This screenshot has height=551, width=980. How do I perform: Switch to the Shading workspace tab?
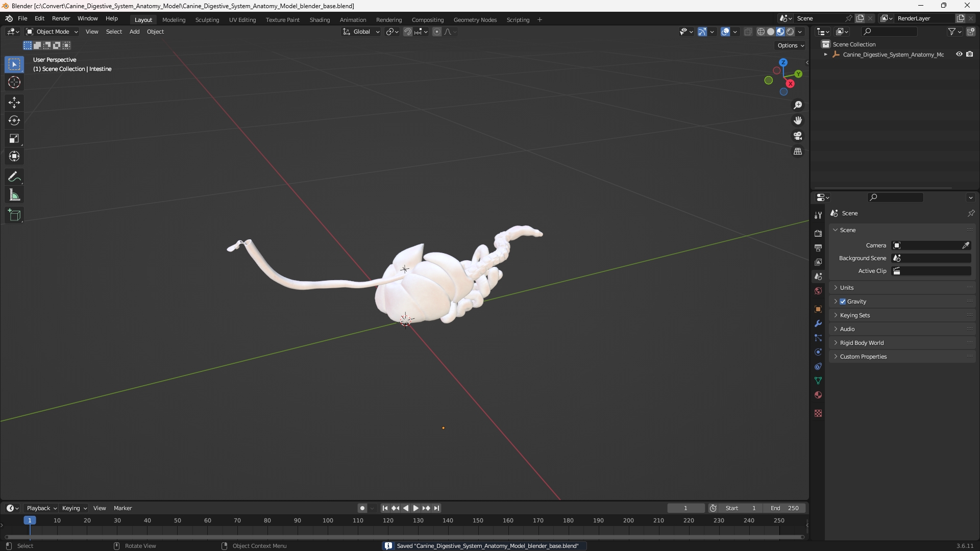coord(320,20)
